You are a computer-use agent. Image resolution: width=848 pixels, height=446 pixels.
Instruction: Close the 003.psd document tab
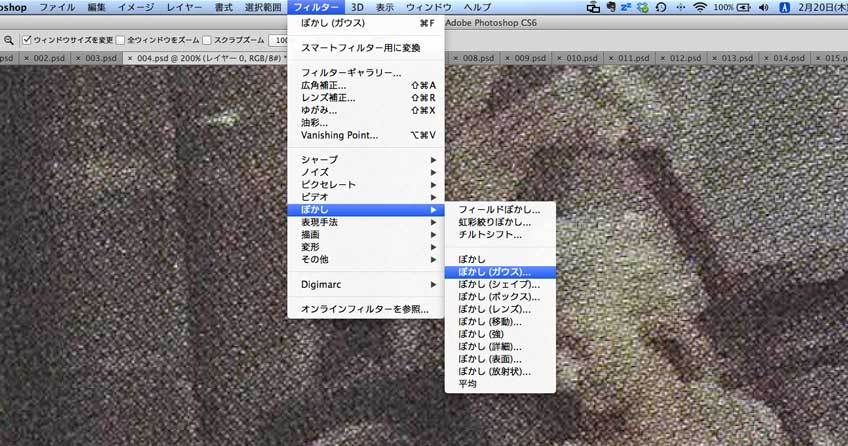point(77,59)
